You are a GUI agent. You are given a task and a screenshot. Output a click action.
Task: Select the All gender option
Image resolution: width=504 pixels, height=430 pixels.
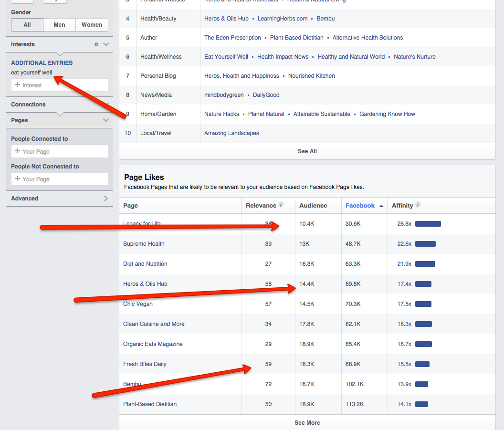27,25
